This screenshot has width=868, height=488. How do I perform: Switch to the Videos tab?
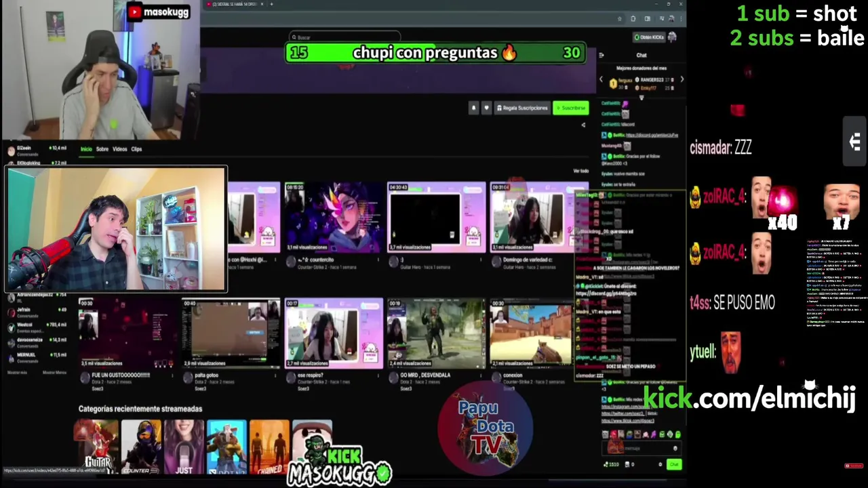click(119, 149)
